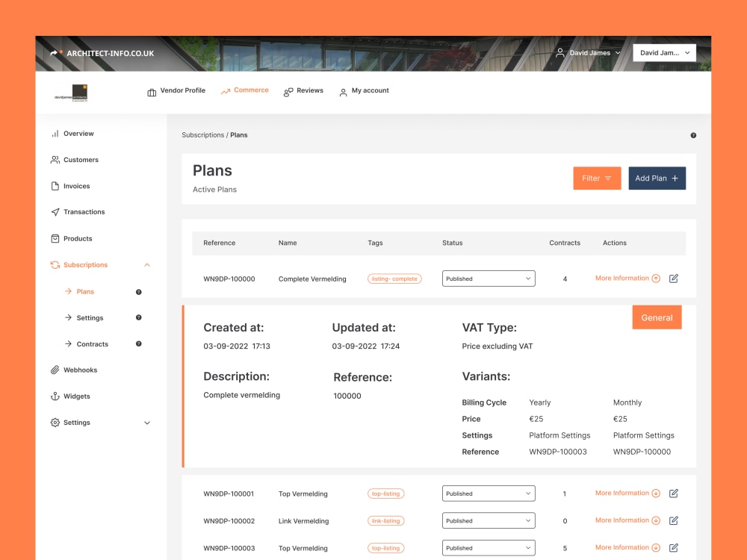
Task: Click the General button
Action: click(657, 317)
